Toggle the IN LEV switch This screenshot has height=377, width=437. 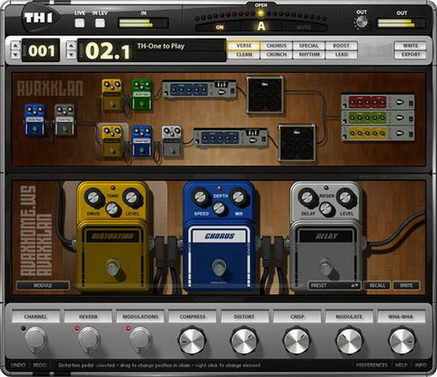[x=100, y=23]
